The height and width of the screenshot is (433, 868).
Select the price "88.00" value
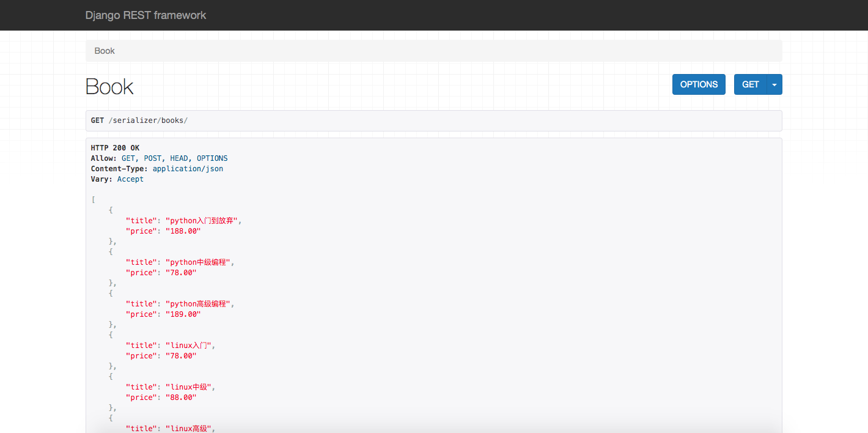coord(181,398)
